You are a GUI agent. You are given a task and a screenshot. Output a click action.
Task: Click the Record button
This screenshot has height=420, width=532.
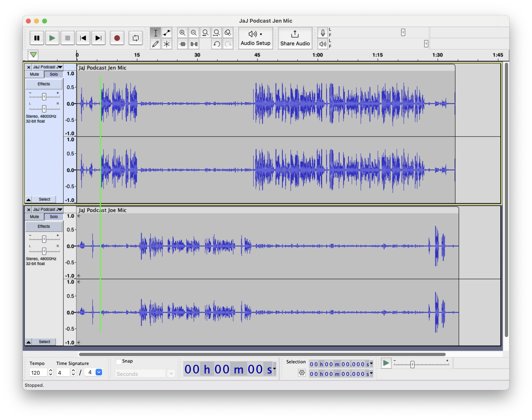point(117,38)
